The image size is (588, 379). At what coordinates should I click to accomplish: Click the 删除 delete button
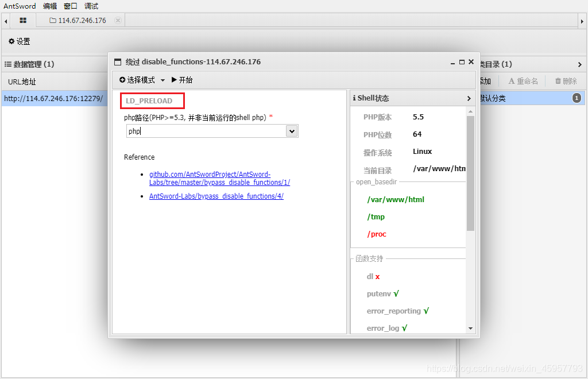tap(566, 81)
